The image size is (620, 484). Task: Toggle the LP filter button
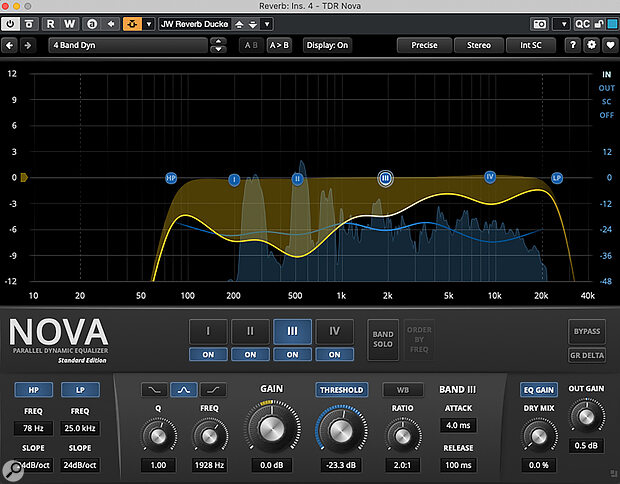click(x=80, y=390)
